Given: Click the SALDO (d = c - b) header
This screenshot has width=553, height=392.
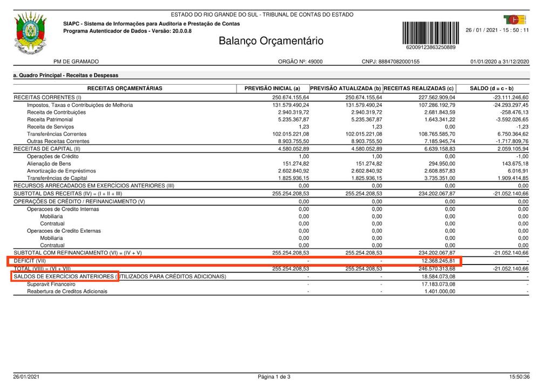Looking at the screenshot, I should tap(491, 89).
